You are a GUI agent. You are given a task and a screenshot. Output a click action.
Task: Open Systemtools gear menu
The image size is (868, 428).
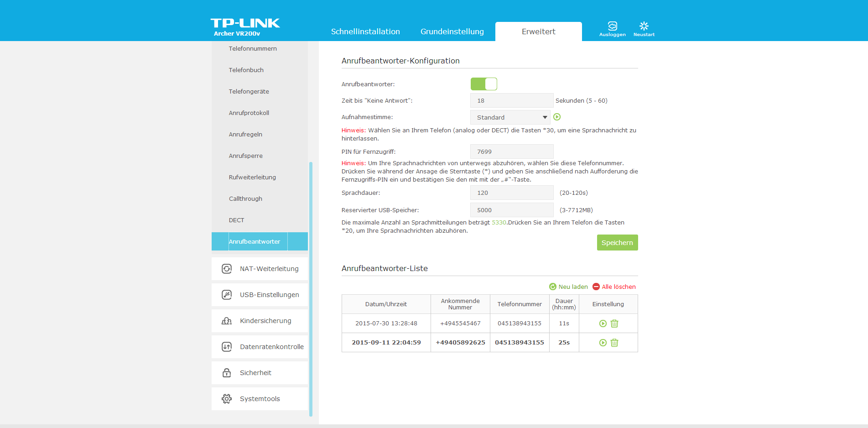[227, 399]
